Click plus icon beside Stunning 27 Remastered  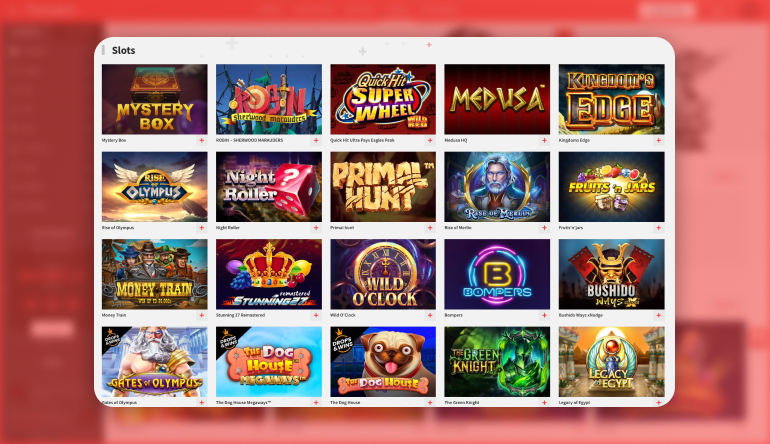[x=316, y=315]
